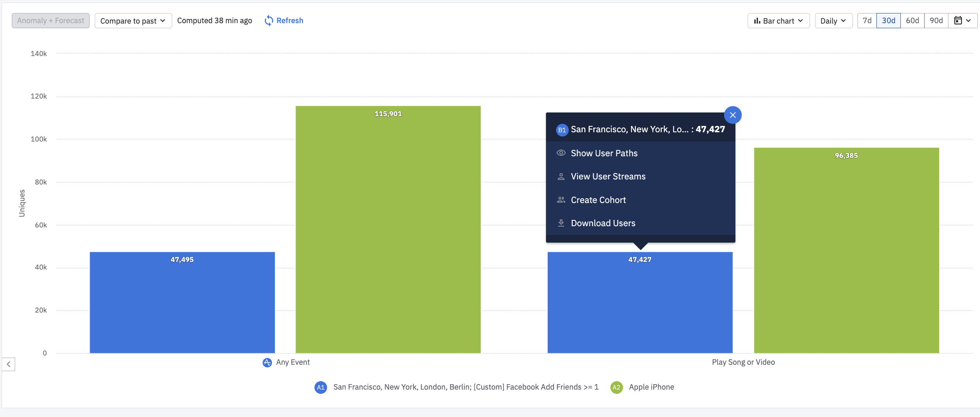980x417 pixels.
Task: Click the calendar date-range icon
Action: tap(960, 20)
